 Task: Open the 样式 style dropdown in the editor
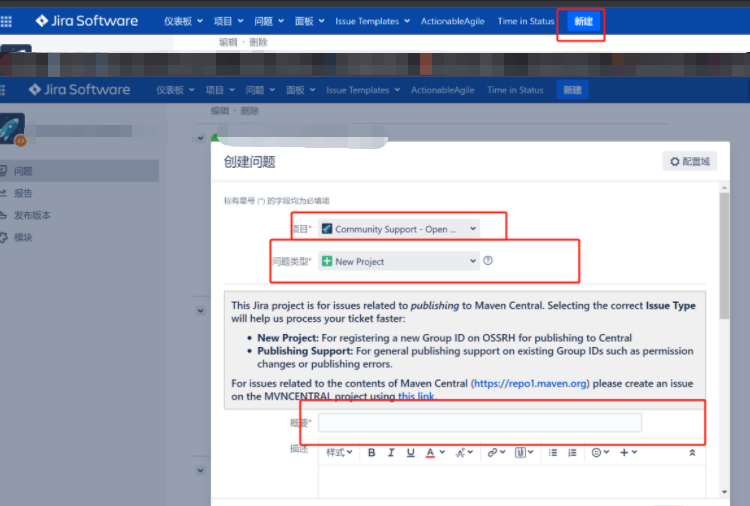pyautogui.click(x=339, y=452)
